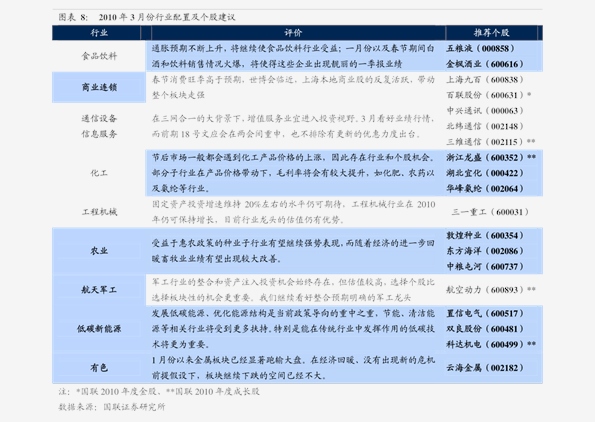Screen dimensions: 595x422
Task: Click evaluation line starting 固定资产投资增速
Action: [293, 204]
